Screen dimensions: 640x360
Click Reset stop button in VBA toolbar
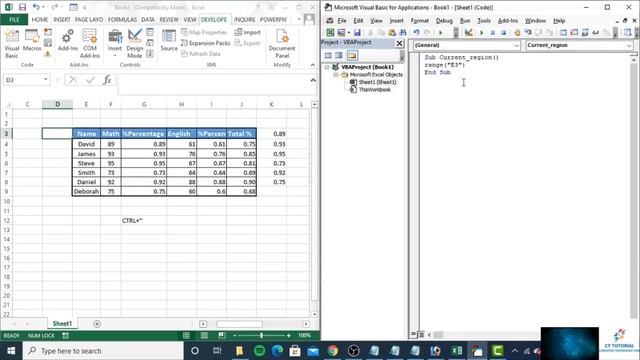(x=504, y=33)
